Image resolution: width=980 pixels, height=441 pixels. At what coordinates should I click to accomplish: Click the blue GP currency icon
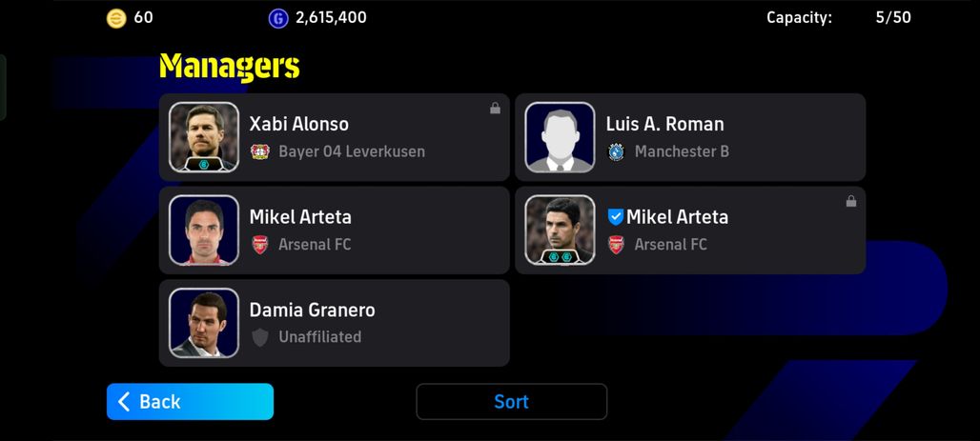click(278, 18)
